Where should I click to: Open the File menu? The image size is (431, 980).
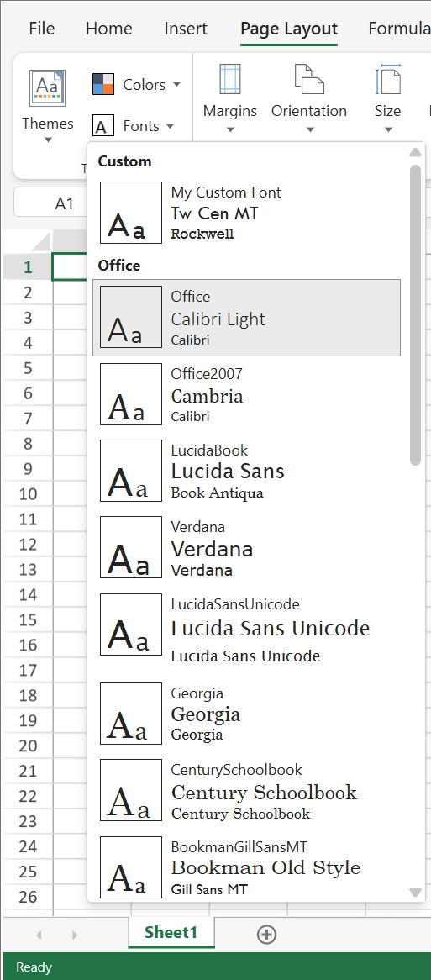click(x=42, y=29)
